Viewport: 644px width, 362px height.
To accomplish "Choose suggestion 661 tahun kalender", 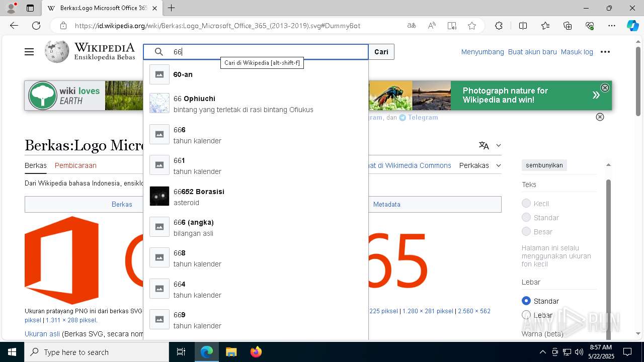I will pos(256,165).
